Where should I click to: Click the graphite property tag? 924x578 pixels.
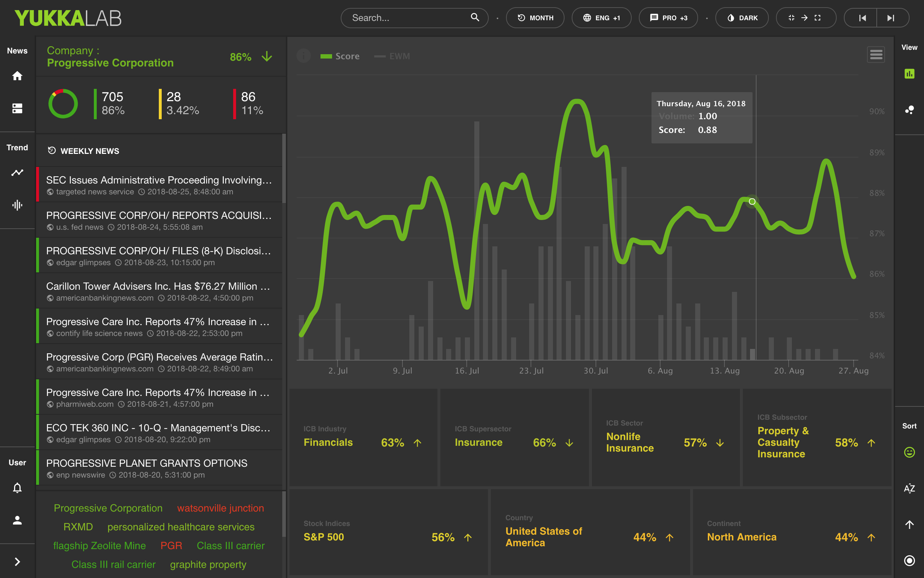coord(208,565)
